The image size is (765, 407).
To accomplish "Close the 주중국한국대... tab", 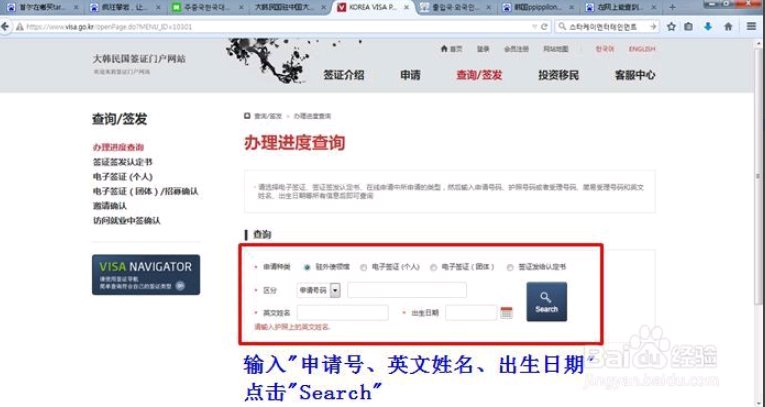I will click(241, 8).
